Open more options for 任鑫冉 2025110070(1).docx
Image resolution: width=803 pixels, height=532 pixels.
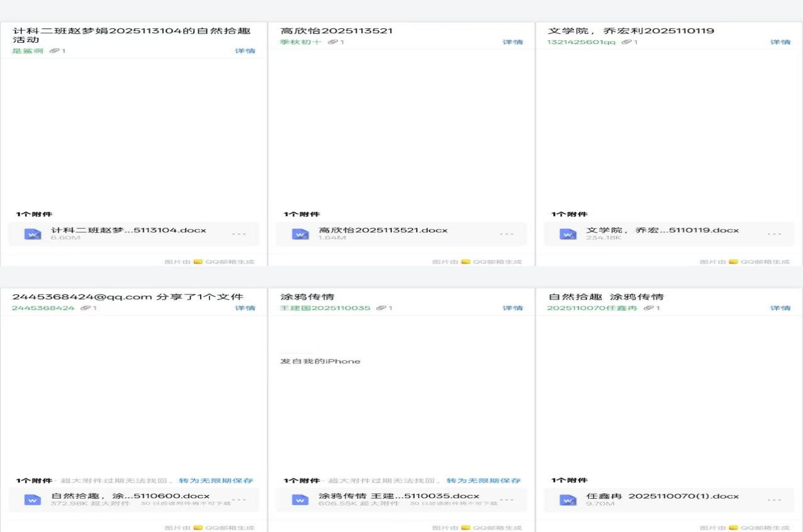click(775, 500)
